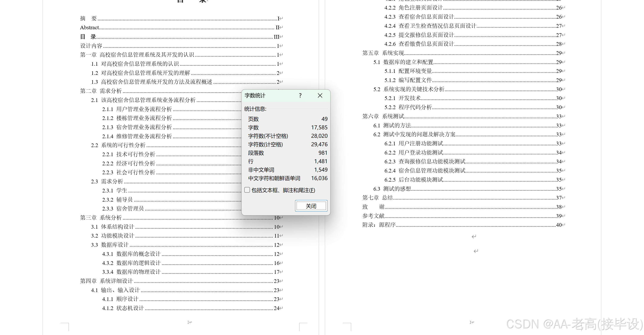644x335 pixels.
Task: Close the word count dialog with X
Action: pos(320,95)
